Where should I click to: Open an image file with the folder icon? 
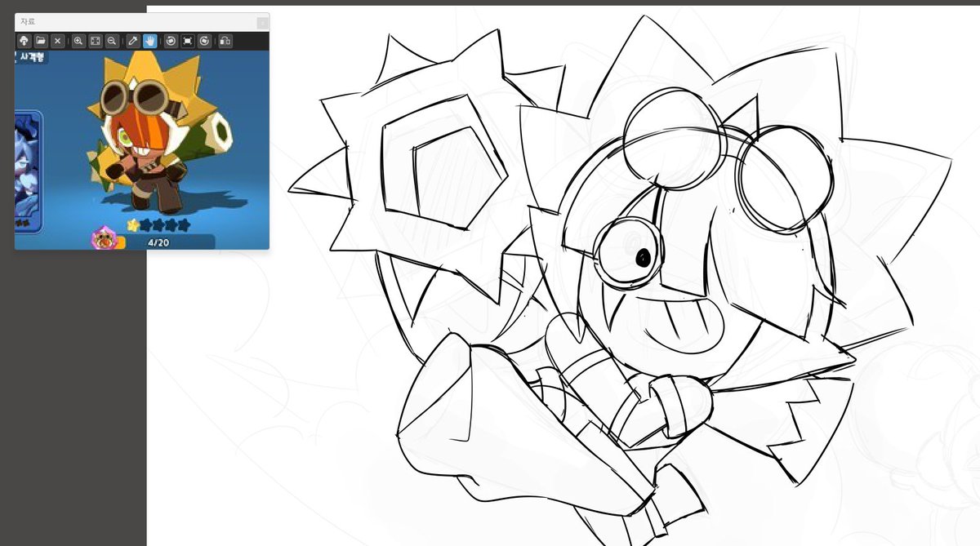(x=41, y=41)
